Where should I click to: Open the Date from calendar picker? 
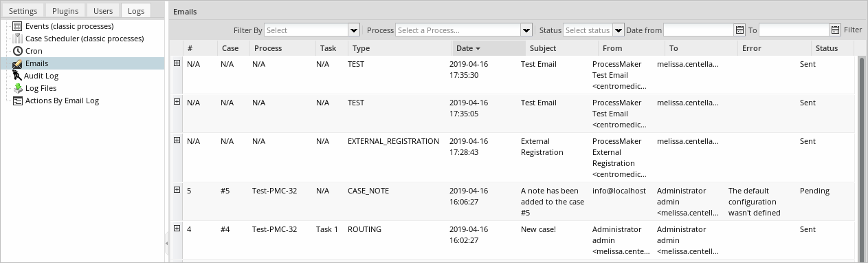coord(739,30)
